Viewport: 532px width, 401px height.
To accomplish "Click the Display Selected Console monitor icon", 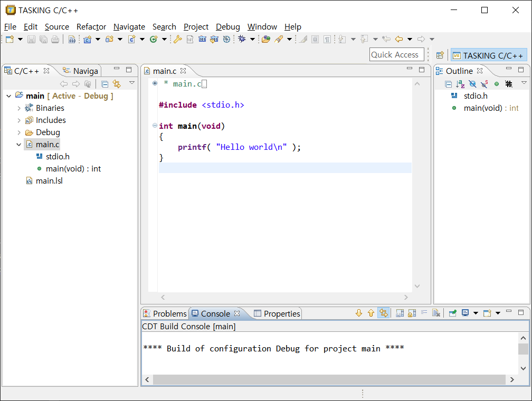I will coord(465,313).
